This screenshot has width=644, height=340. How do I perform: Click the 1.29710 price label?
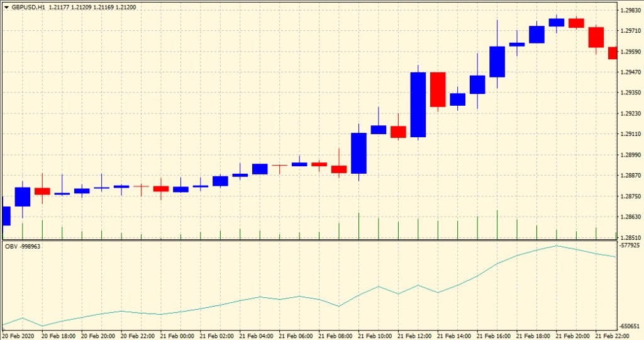630,31
